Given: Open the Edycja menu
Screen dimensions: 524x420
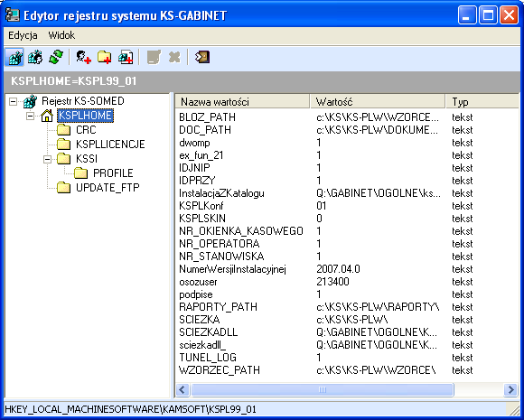Looking at the screenshot, I should [x=23, y=35].
